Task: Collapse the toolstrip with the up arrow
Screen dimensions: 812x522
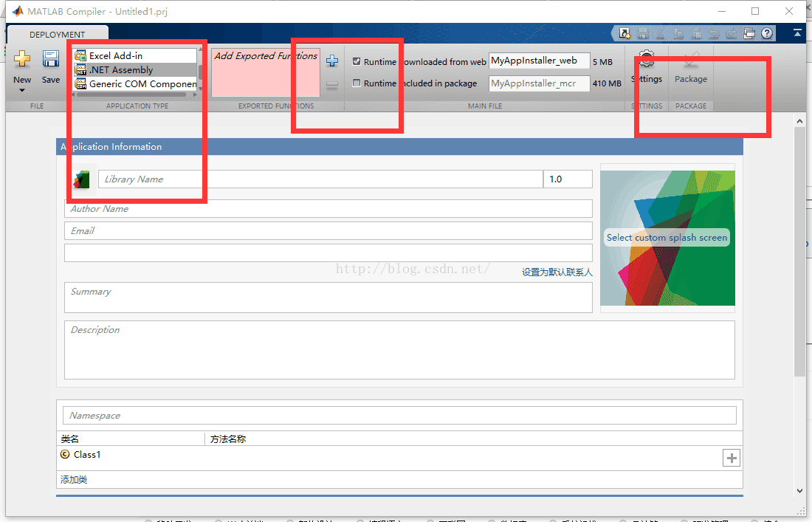Action: [x=797, y=32]
